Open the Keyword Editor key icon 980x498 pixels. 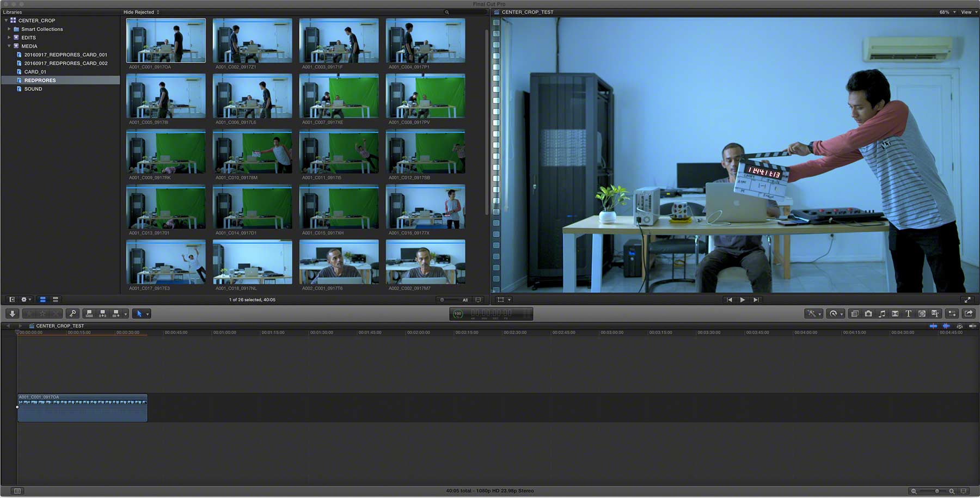click(72, 313)
